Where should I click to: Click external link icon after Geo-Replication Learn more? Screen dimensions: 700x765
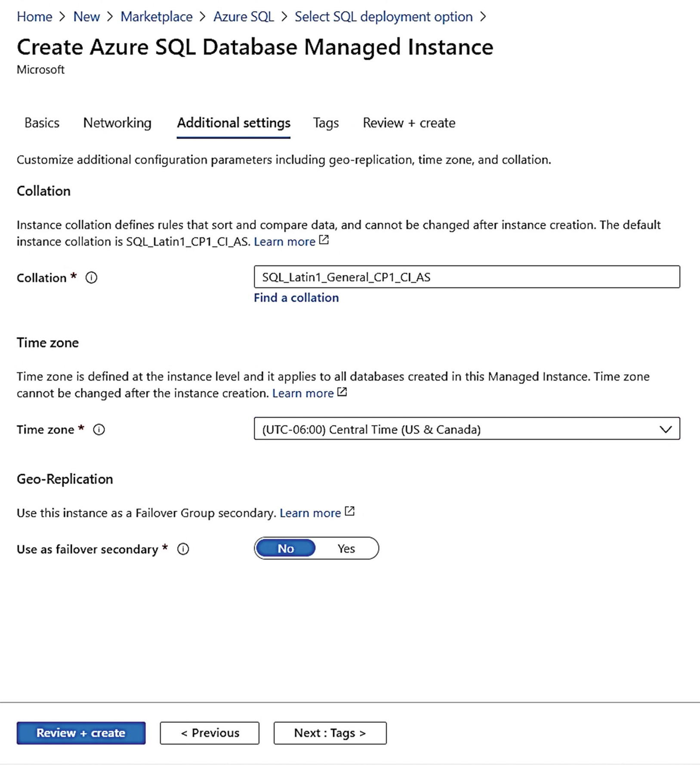click(x=350, y=511)
